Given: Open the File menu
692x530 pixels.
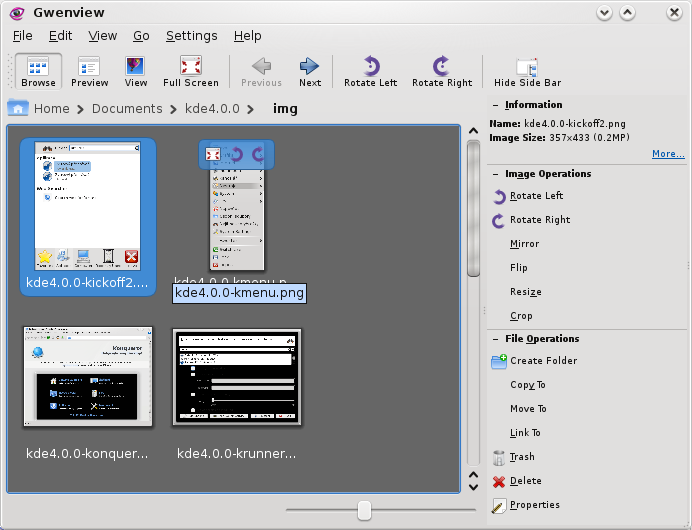Looking at the screenshot, I should point(23,36).
